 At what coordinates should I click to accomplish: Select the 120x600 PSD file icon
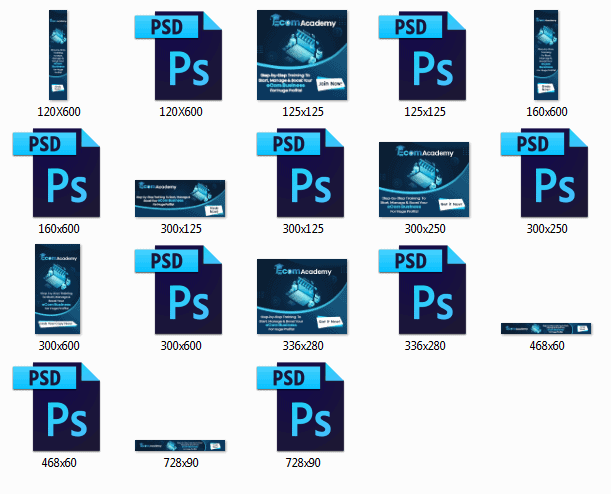pos(180,55)
